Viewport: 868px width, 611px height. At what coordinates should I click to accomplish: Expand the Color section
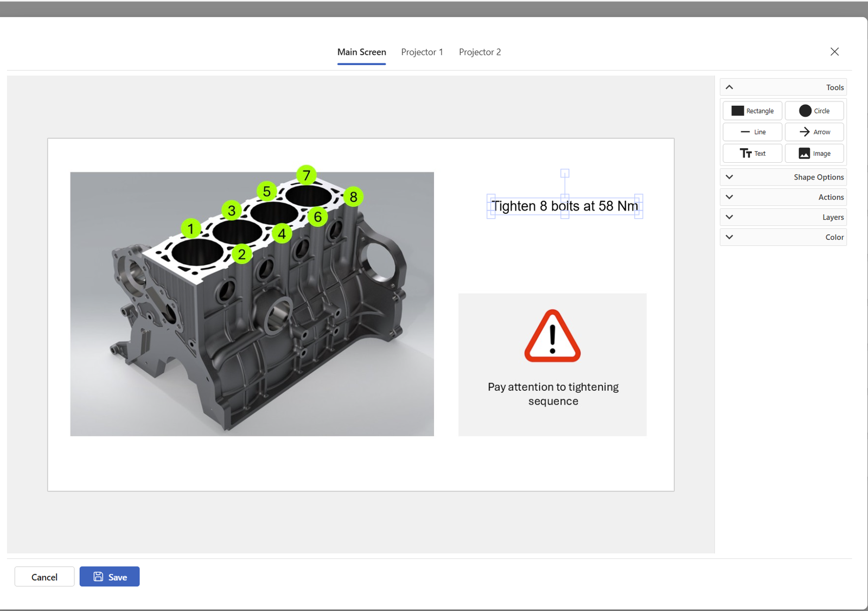pyautogui.click(x=783, y=237)
